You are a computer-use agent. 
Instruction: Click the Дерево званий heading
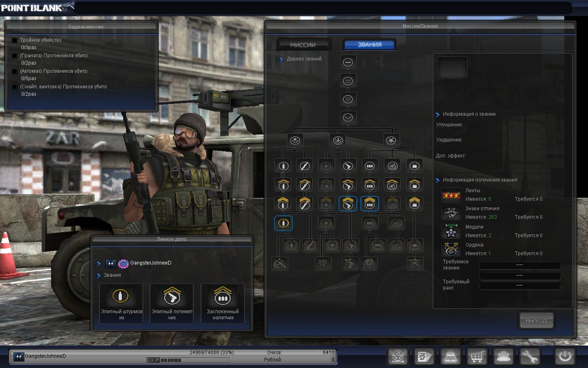[x=304, y=59]
